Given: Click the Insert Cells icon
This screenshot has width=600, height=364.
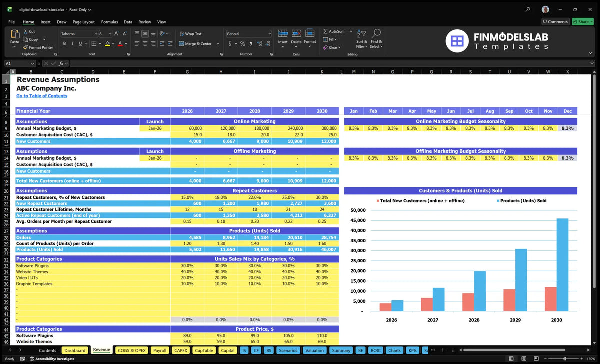Looking at the screenshot, I should pyautogui.click(x=283, y=33).
